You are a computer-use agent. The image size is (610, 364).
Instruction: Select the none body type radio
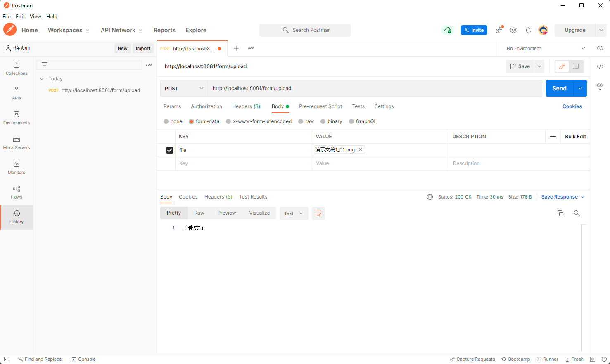[x=166, y=121]
